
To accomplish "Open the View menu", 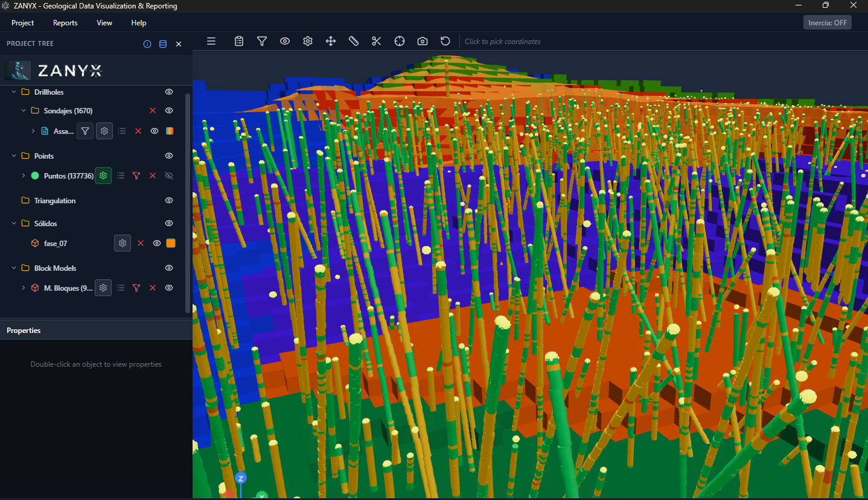I will point(104,22).
